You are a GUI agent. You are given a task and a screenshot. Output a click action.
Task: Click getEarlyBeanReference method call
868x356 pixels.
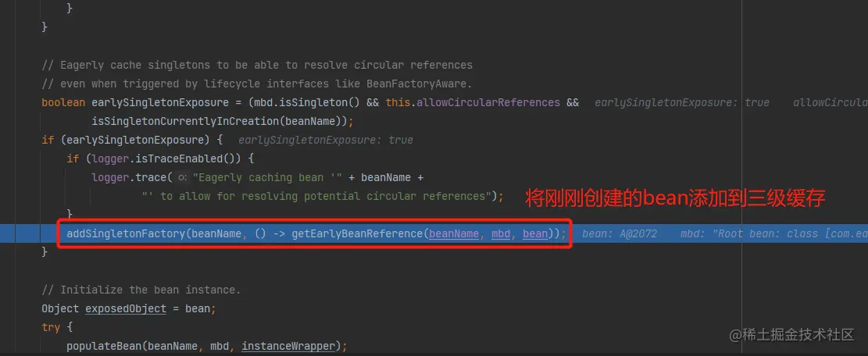coord(358,233)
